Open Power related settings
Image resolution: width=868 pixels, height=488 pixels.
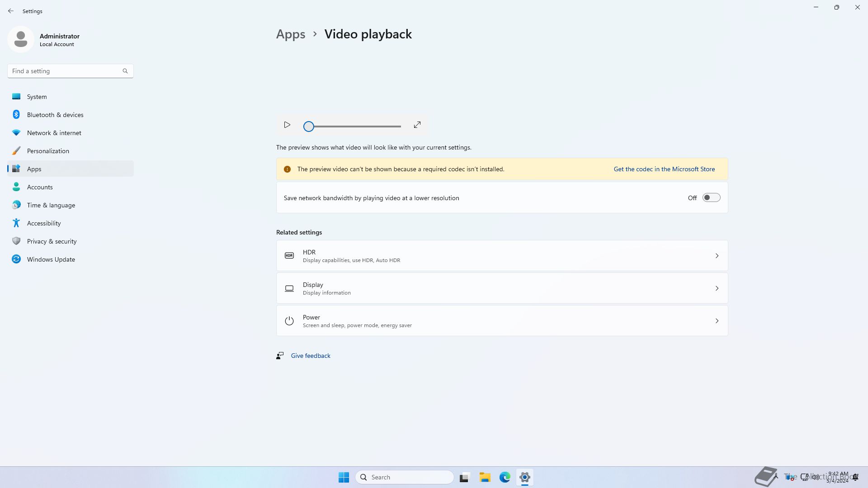point(502,321)
